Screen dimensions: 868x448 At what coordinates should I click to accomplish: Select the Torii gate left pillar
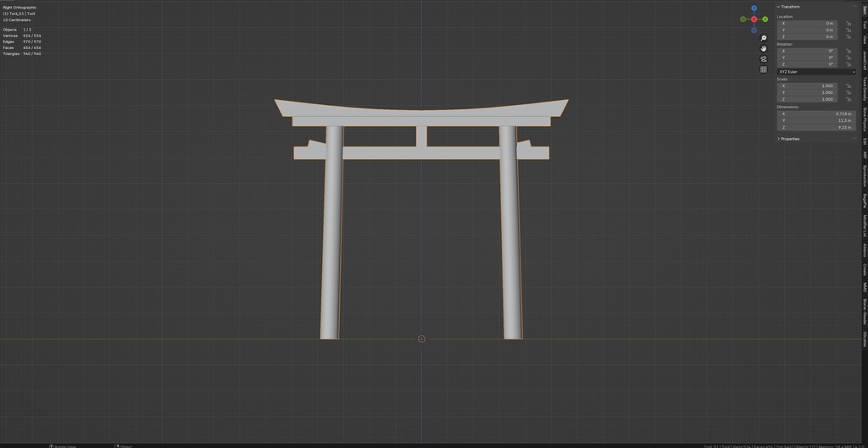coord(331,232)
